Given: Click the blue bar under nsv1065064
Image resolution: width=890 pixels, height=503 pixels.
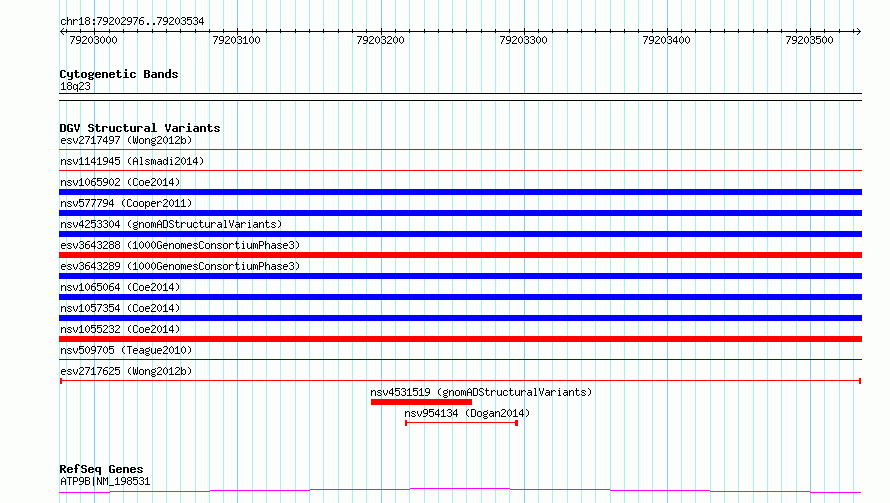Looking at the screenshot, I should coord(460,297).
